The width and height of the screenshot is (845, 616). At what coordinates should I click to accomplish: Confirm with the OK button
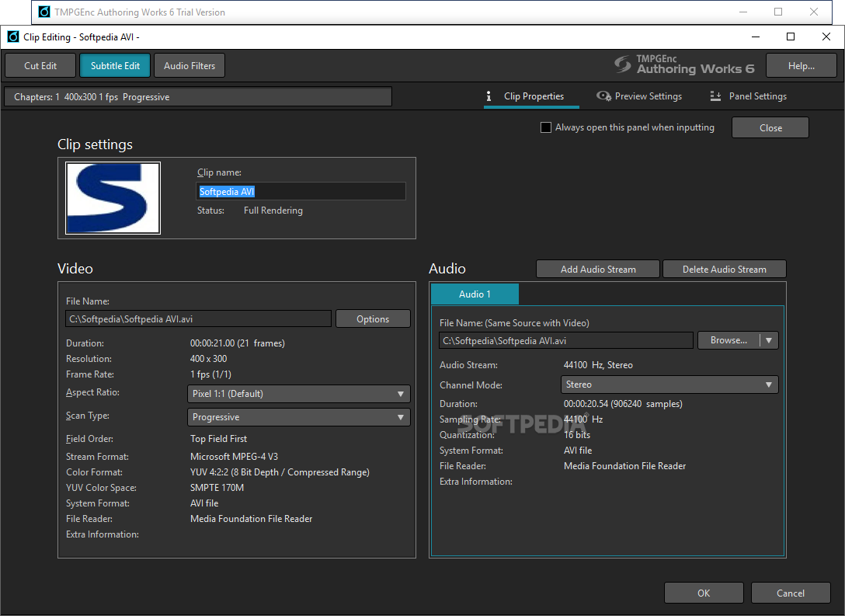pos(704,593)
